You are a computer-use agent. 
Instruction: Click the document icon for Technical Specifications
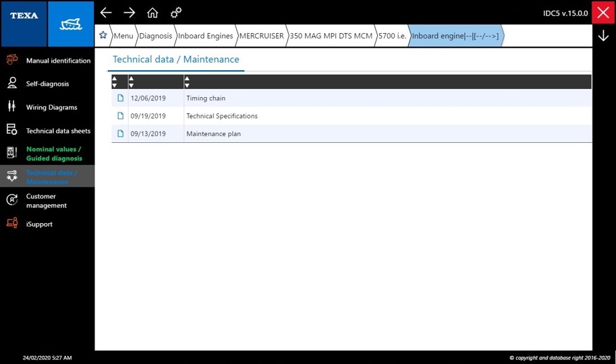tap(121, 115)
